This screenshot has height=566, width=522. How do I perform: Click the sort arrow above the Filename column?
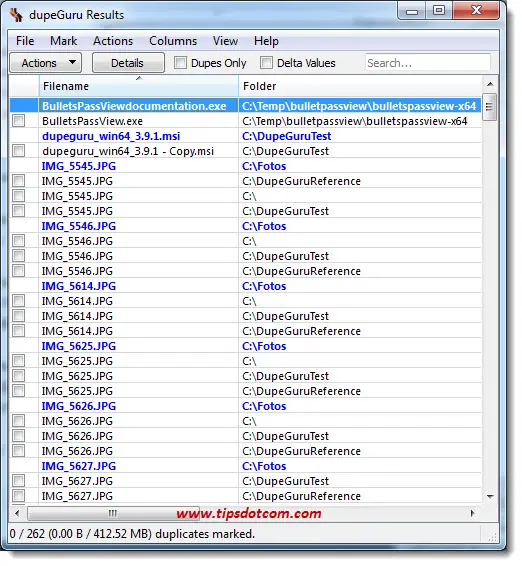point(139,78)
